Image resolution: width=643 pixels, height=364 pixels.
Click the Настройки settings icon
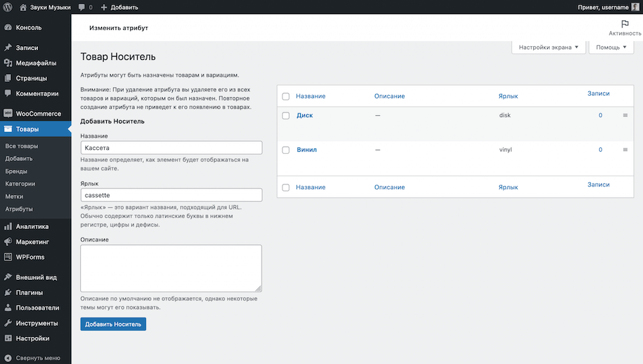point(8,338)
